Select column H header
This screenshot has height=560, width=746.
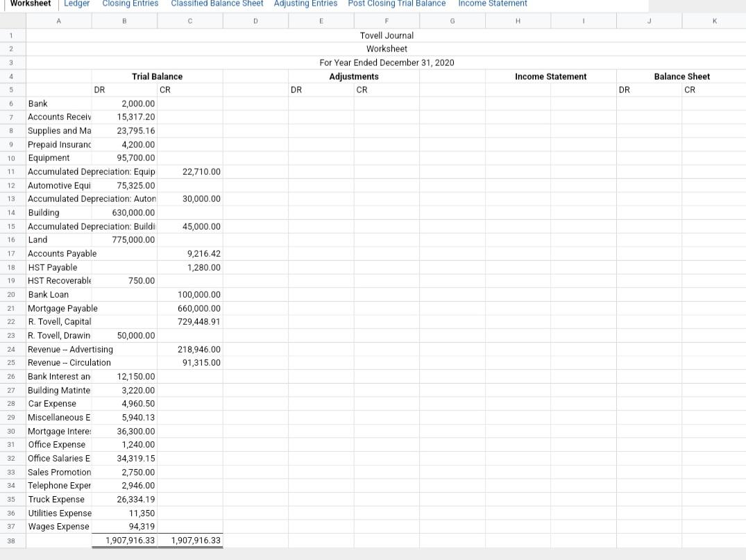tap(518, 21)
